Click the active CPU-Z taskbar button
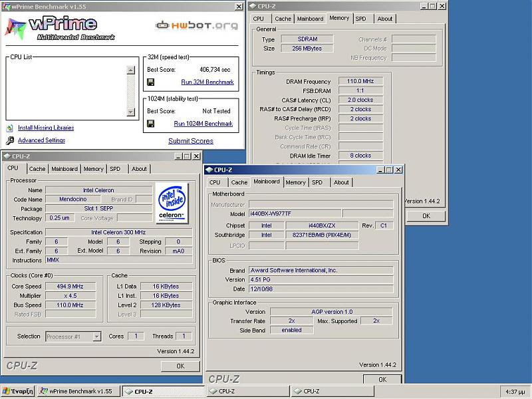532x399 pixels. 164,391
